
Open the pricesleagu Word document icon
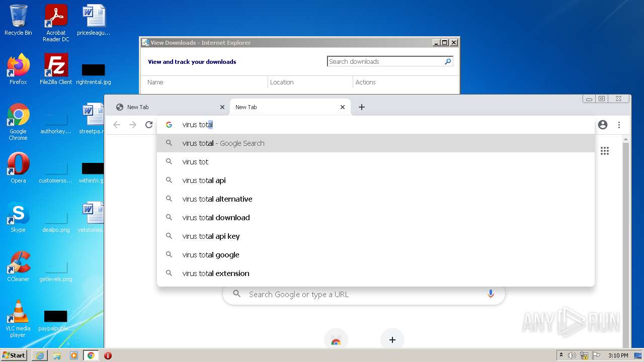[94, 20]
